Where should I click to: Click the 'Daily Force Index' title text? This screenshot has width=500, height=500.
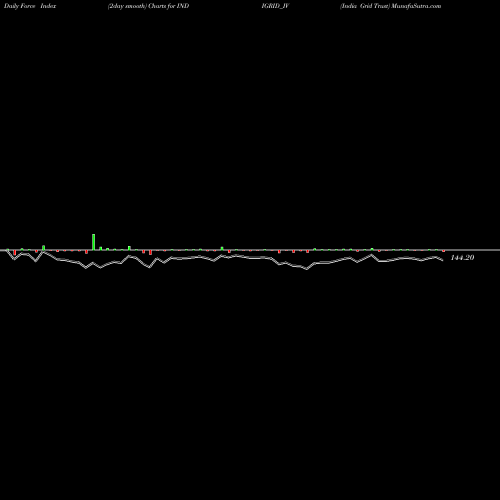pyautogui.click(x=30, y=6)
